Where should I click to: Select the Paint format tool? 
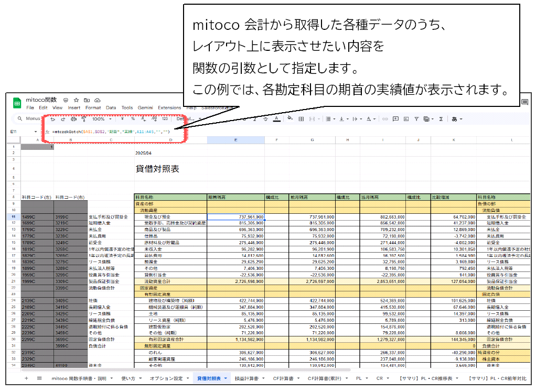click(x=83, y=119)
